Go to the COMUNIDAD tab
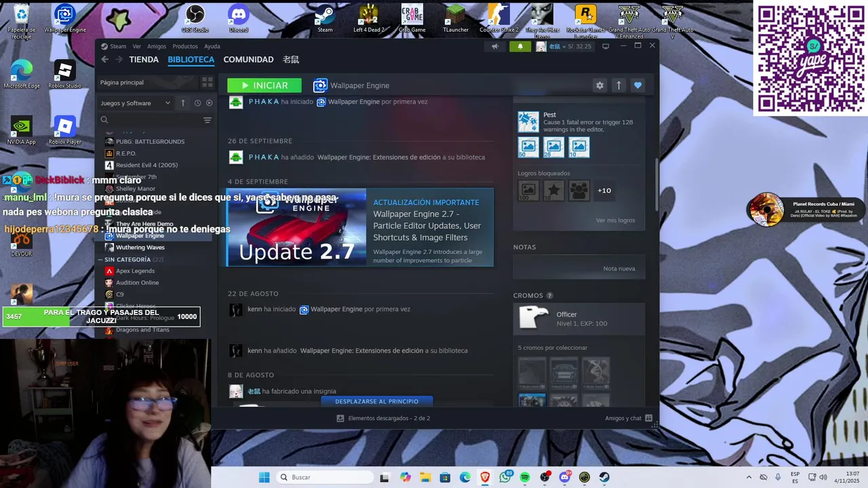868x488 pixels. click(x=248, y=60)
